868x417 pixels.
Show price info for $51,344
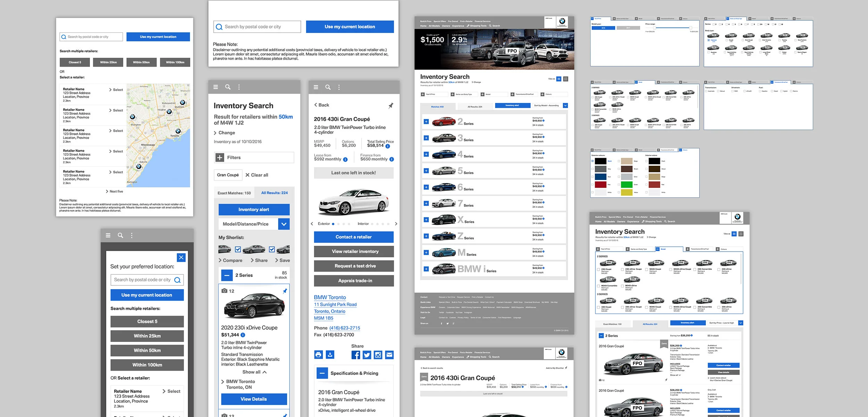[x=243, y=335]
